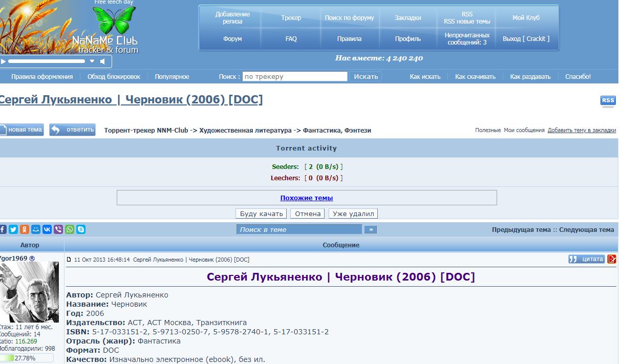Open Фантастика, Фэнтези breadcrumb

click(337, 131)
